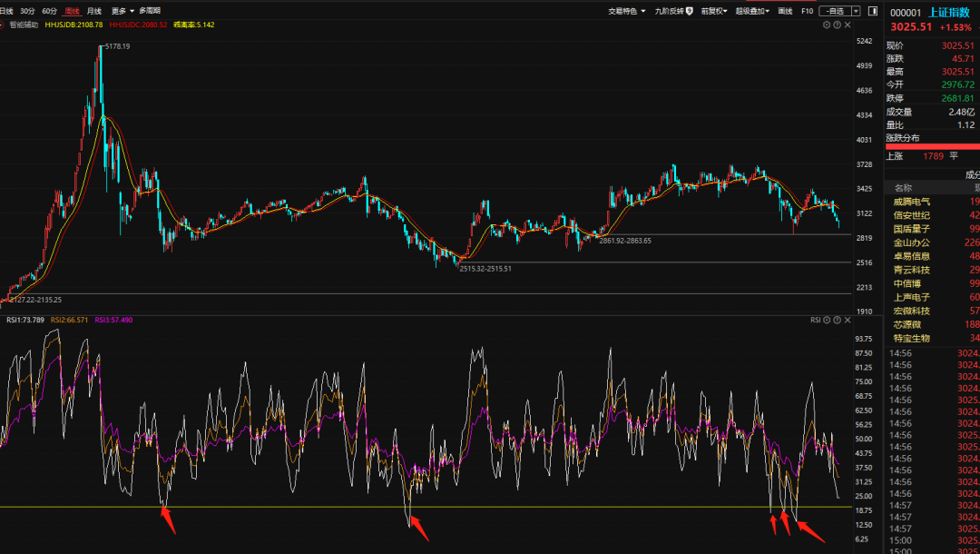This screenshot has height=554, width=980.
Task: Open main chart indicator settings icon
Action: [827, 25]
